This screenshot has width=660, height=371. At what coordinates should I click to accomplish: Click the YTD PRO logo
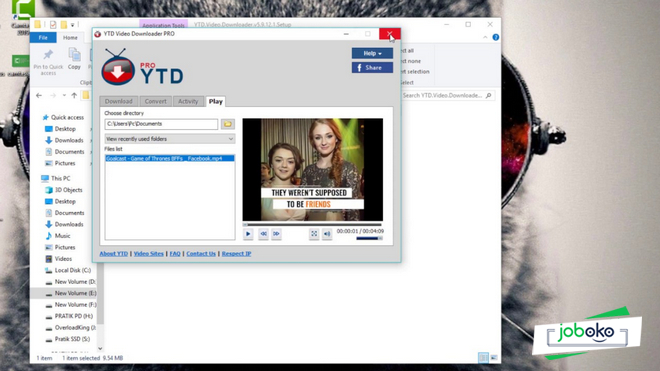[142, 68]
